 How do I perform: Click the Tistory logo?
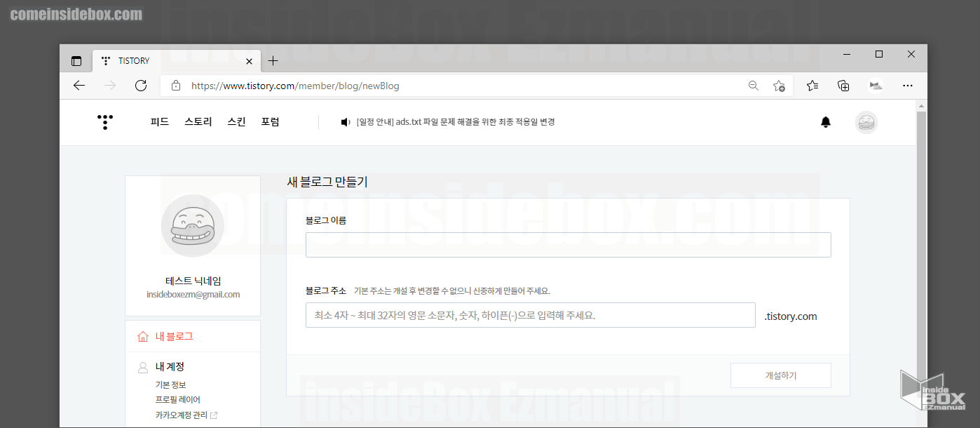tap(104, 122)
